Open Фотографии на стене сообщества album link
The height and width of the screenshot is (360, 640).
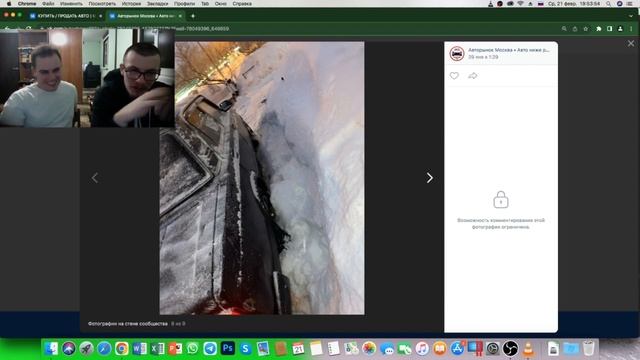(128, 324)
